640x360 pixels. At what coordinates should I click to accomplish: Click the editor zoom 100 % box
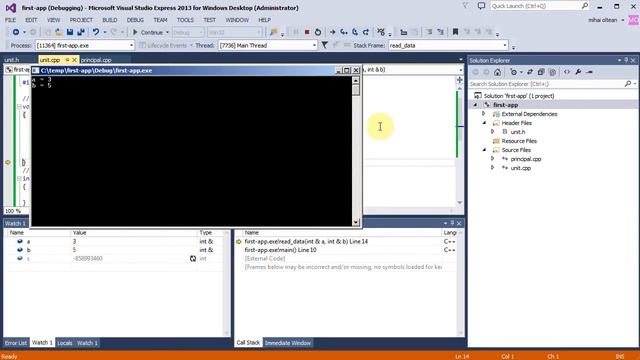[x=16, y=211]
